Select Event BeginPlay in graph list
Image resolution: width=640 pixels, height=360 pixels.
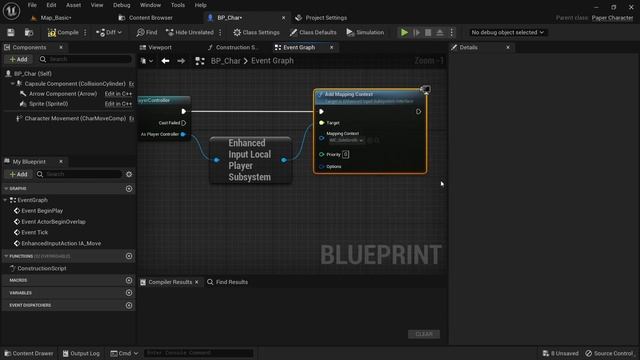[42, 211]
